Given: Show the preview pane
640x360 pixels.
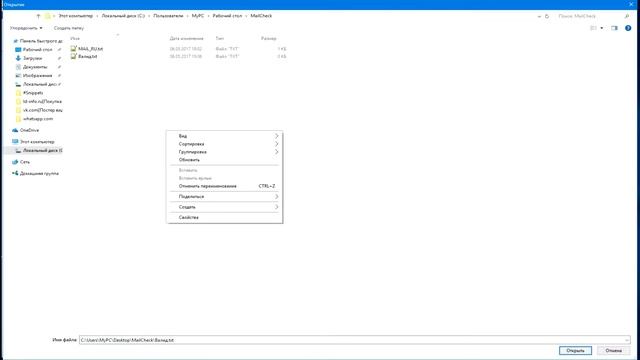Looking at the screenshot, I should [614, 28].
